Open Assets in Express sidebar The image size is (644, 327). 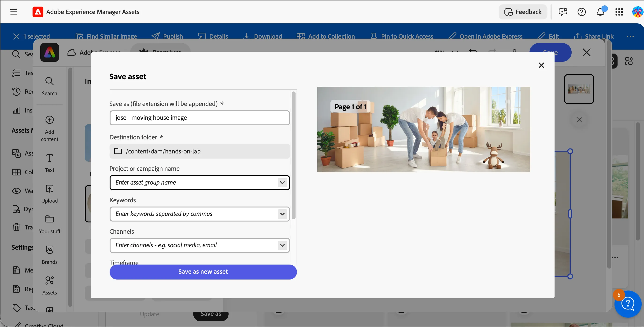click(49, 286)
